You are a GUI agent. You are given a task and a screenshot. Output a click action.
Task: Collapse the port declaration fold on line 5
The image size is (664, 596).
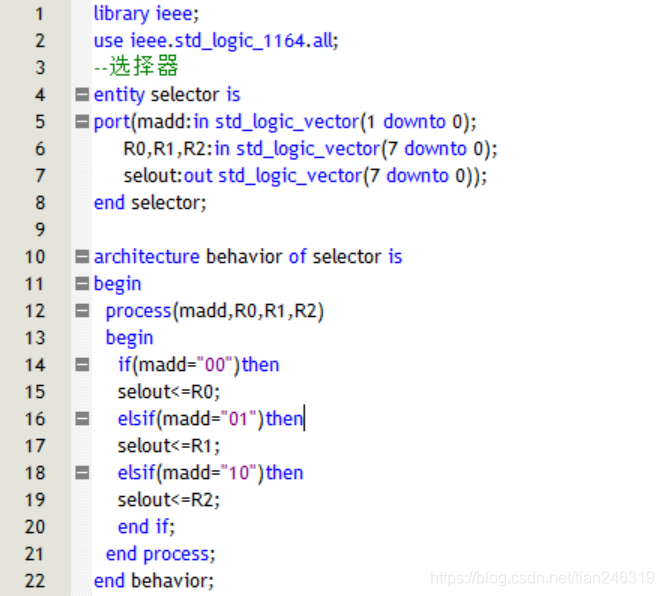click(82, 122)
